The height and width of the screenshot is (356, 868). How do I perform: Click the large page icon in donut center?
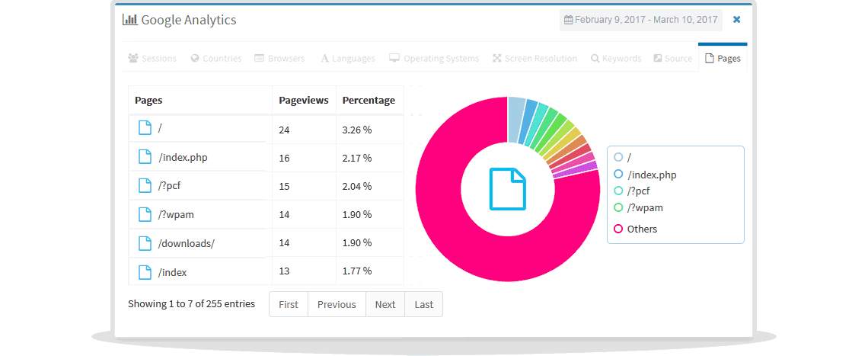[x=508, y=189]
